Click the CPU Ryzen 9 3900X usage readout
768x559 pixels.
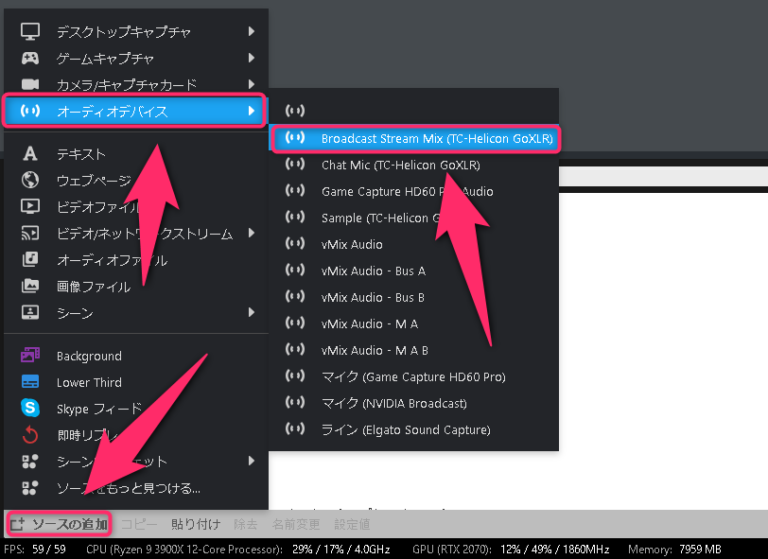point(238,549)
